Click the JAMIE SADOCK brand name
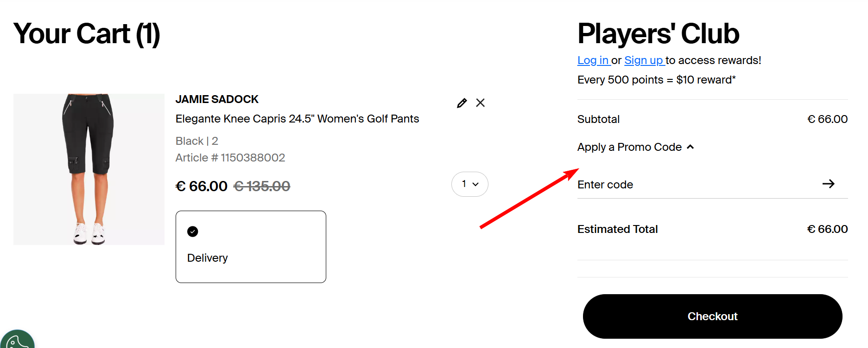The height and width of the screenshot is (348, 868). 217,99
